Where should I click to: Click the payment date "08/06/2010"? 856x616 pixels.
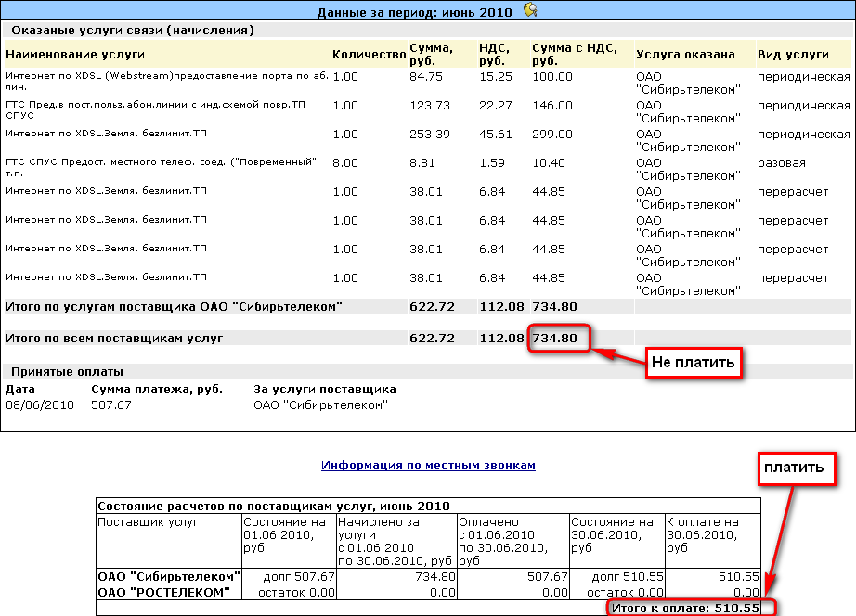pyautogui.click(x=39, y=404)
